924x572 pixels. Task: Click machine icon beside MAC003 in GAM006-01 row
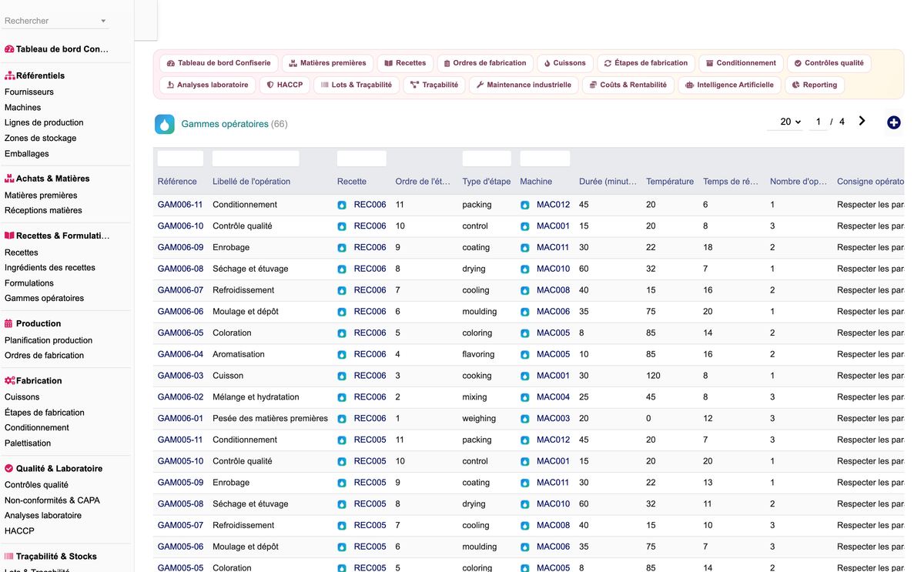point(524,419)
